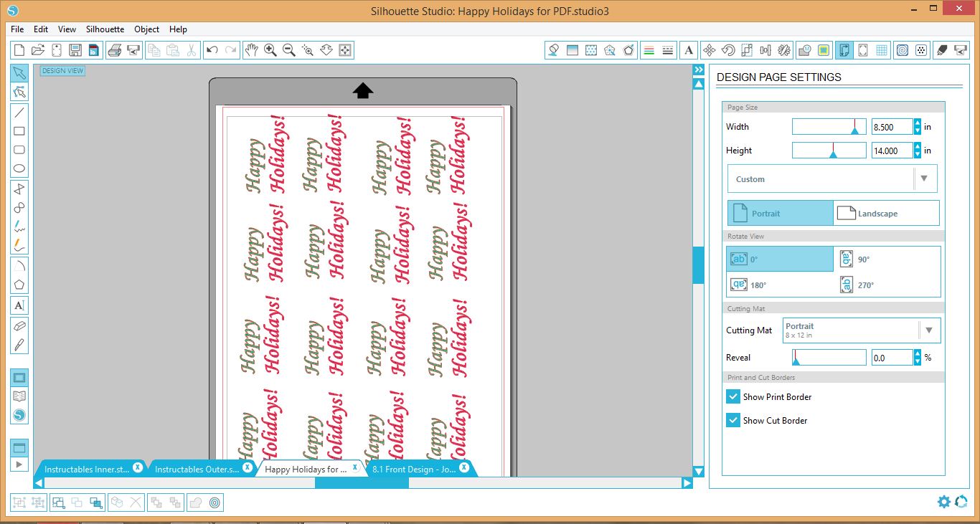Image resolution: width=980 pixels, height=524 pixels.
Task: Select the Eraser tool
Action: pos(19,325)
